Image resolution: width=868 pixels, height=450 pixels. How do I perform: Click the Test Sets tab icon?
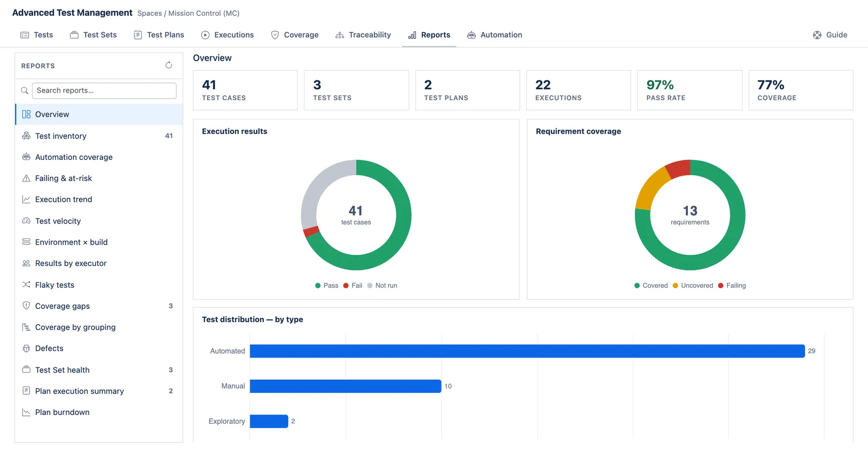[x=74, y=35]
